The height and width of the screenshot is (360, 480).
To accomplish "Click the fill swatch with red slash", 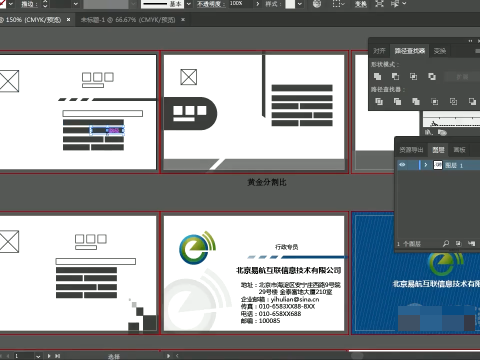I will (3, 3).
